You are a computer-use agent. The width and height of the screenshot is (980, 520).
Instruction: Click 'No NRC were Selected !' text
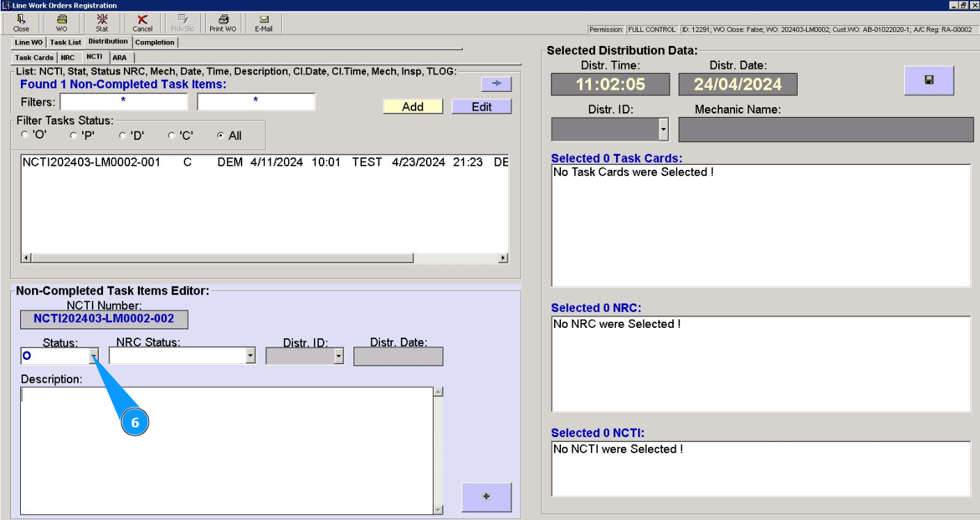click(x=617, y=324)
